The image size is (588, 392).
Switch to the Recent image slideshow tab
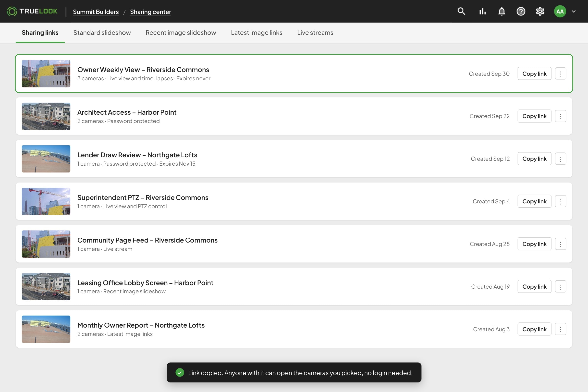coord(181,33)
